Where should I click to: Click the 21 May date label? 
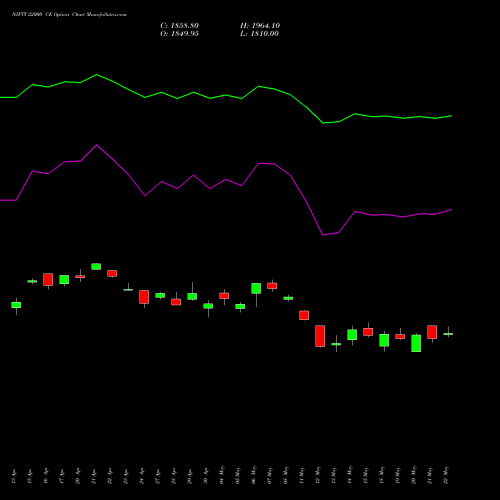430,475
